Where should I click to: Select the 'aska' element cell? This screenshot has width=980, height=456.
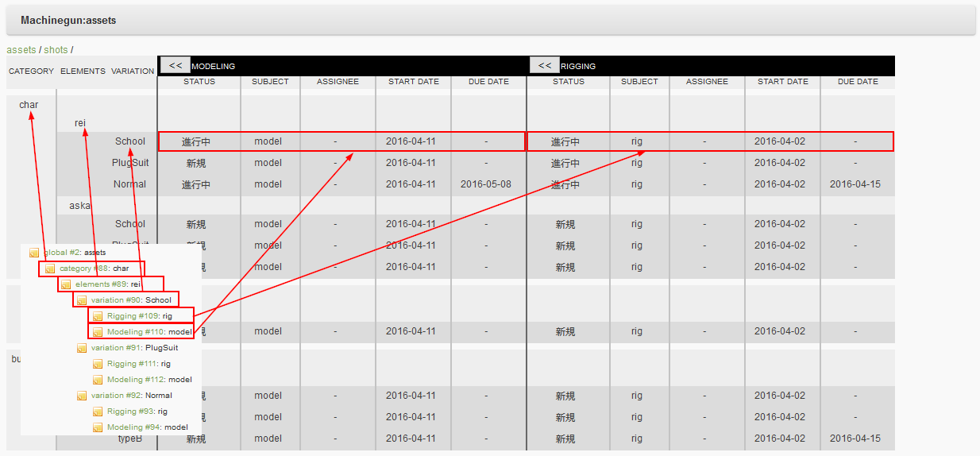point(79,205)
